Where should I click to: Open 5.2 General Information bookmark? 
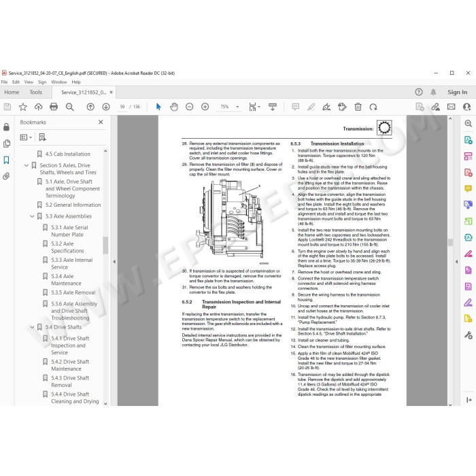[x=73, y=205]
